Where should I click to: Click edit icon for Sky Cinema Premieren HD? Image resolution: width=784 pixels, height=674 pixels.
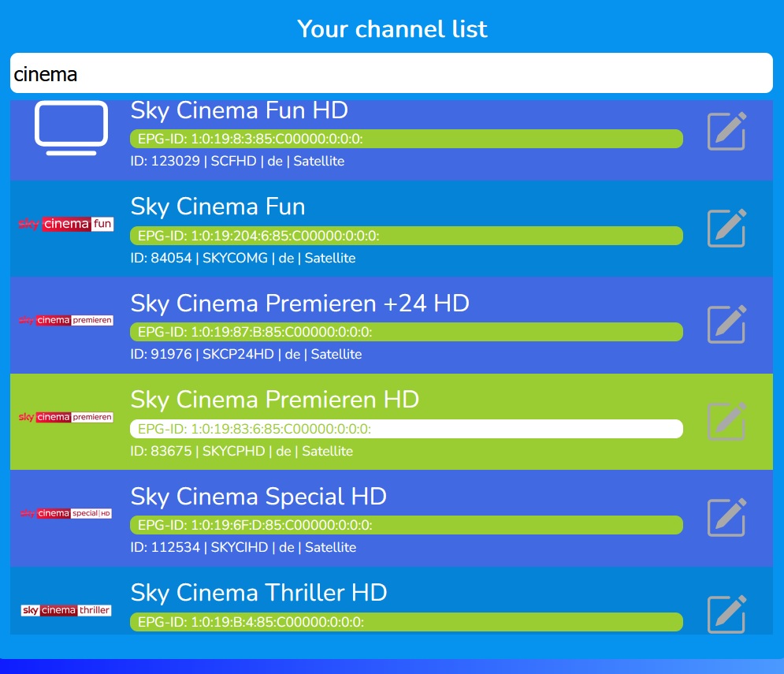(726, 421)
